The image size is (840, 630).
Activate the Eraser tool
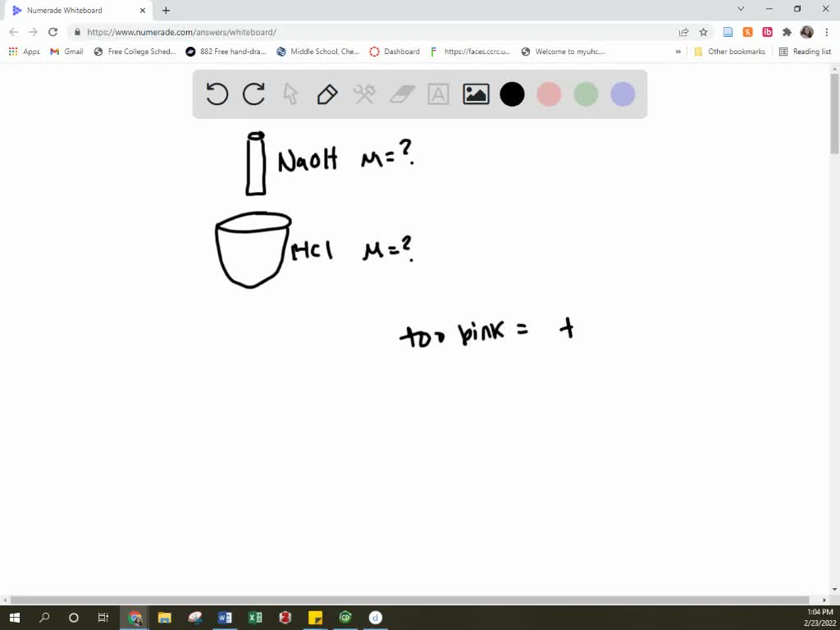point(401,94)
